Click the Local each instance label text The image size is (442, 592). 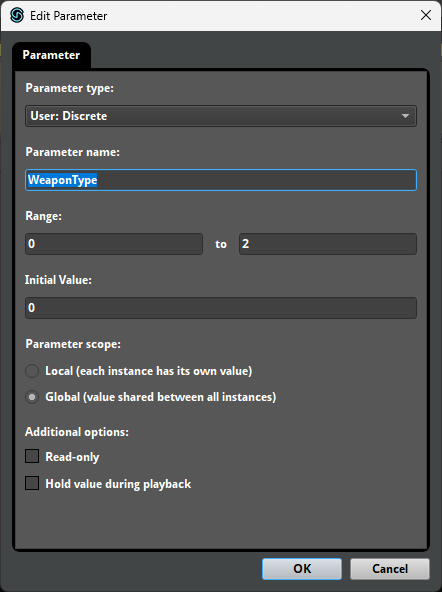click(x=149, y=371)
